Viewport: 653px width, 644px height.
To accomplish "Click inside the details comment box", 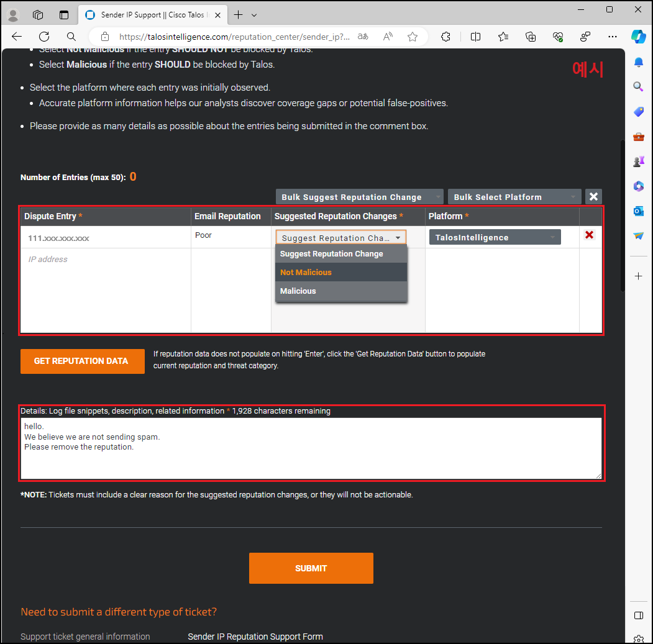I will (311, 448).
